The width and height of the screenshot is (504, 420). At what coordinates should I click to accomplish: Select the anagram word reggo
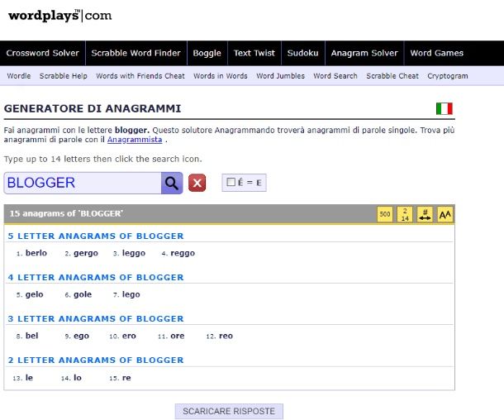[183, 253]
